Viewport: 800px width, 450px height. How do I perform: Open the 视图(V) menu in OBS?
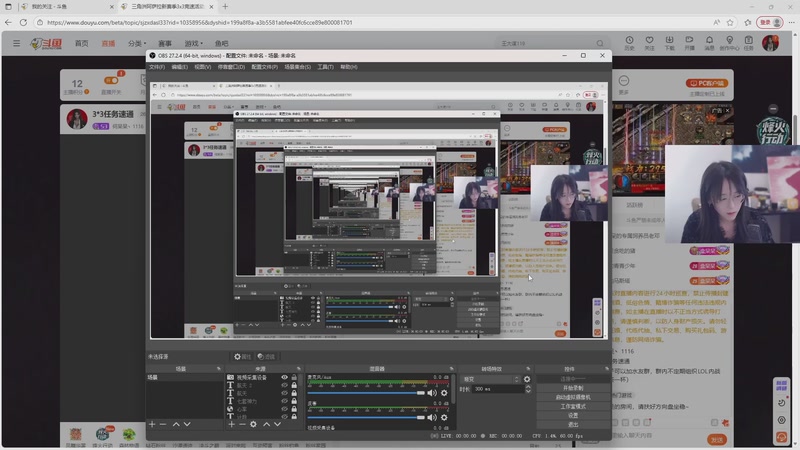click(203, 67)
